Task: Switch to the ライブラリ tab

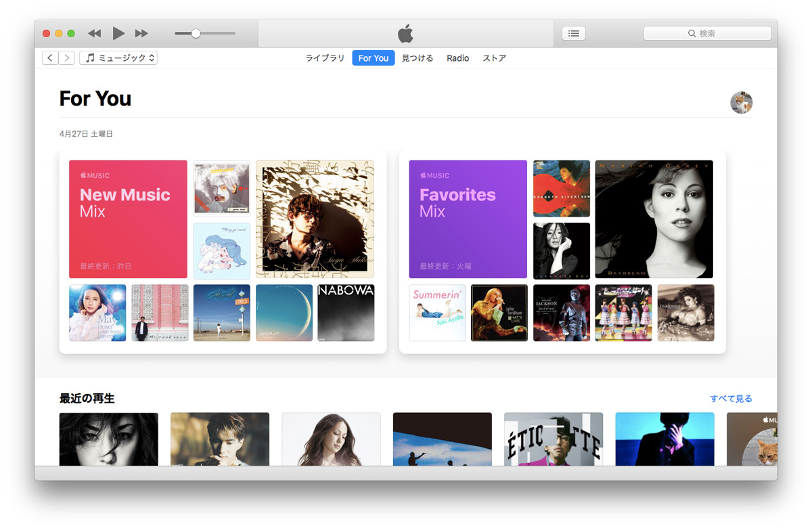Action: (x=325, y=58)
